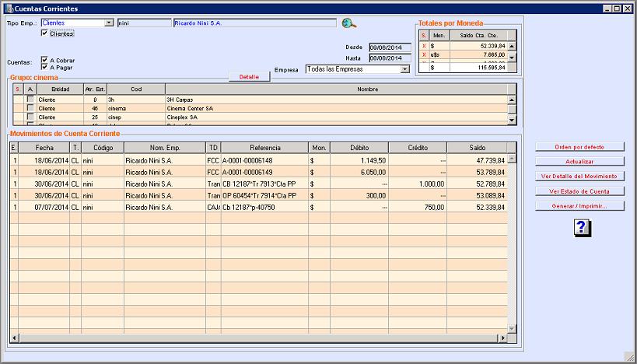Image resolution: width=637 pixels, height=364 pixels.
Task: Toggle the Clientes checkbox
Action: (x=44, y=33)
